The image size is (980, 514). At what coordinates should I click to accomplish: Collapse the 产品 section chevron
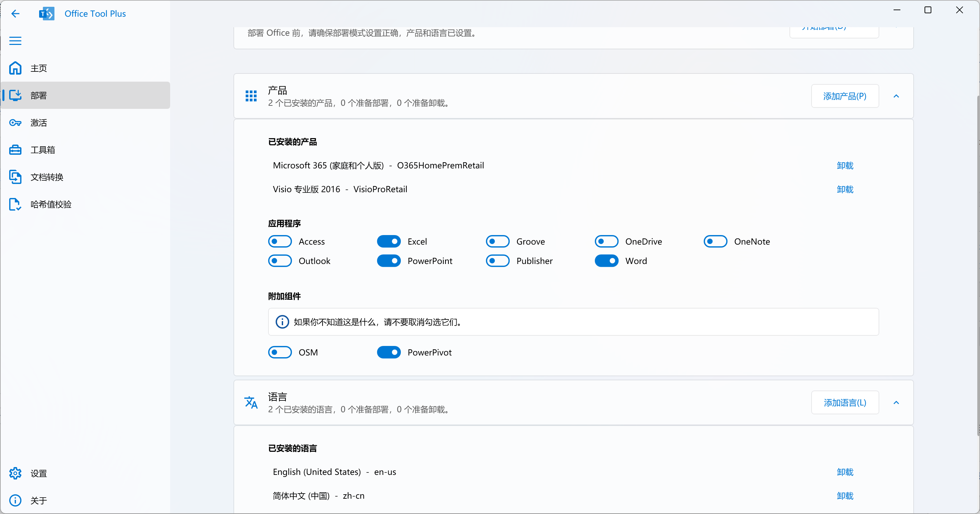click(896, 96)
